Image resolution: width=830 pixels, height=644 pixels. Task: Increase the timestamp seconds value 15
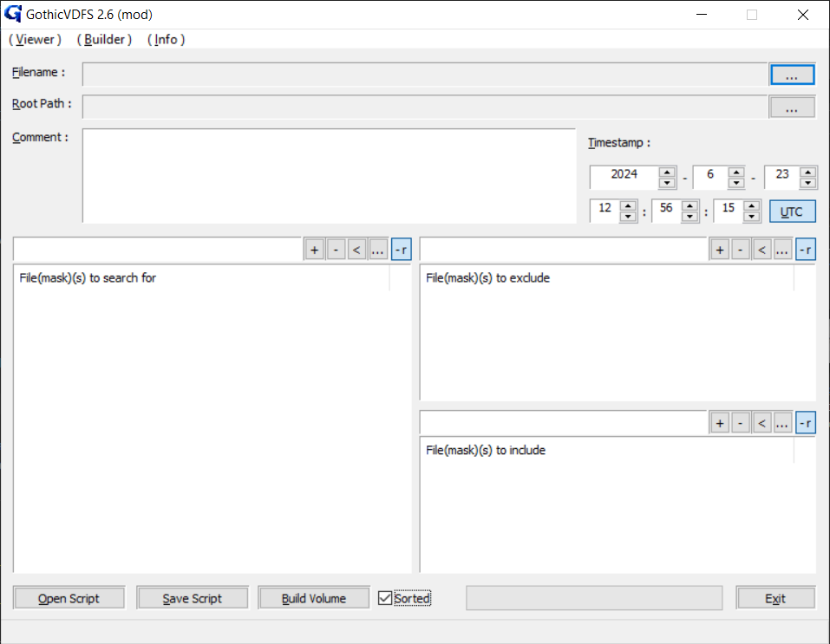click(x=752, y=205)
